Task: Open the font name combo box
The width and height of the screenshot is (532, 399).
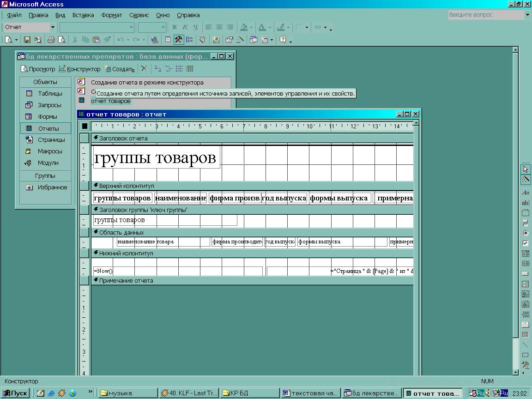Action: click(97, 27)
